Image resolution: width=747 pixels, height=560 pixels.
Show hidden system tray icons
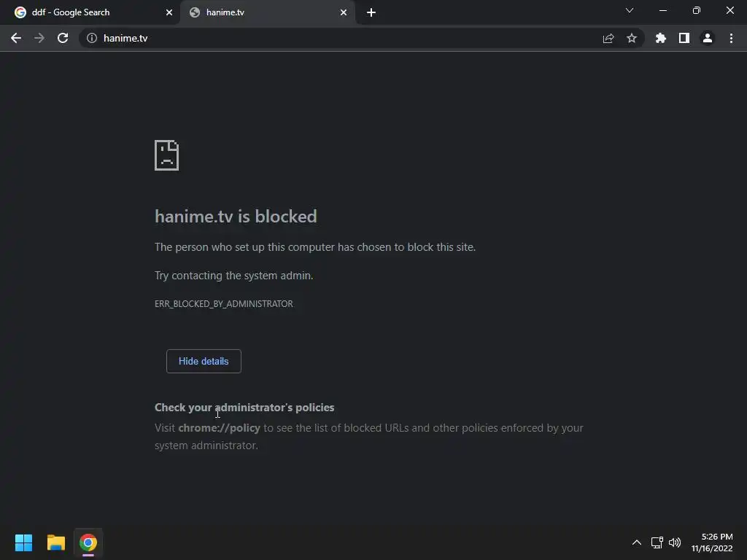pyautogui.click(x=636, y=542)
